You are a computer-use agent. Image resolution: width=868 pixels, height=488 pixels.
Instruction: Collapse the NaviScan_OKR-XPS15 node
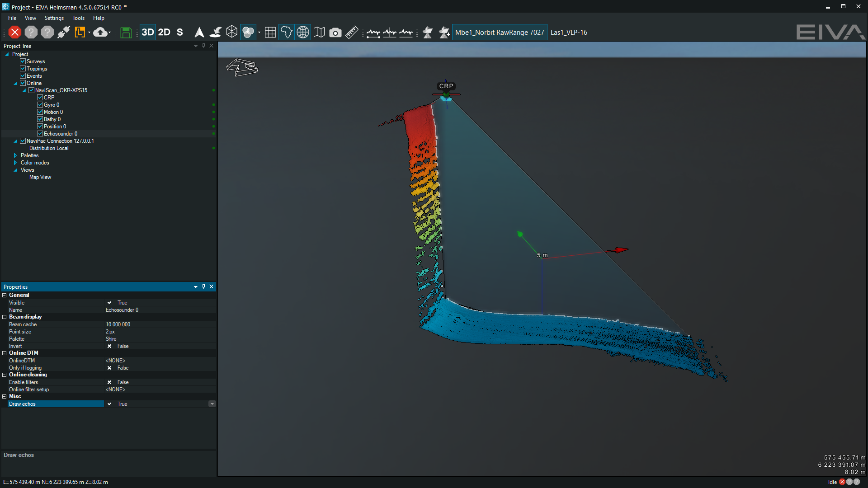coord(24,90)
